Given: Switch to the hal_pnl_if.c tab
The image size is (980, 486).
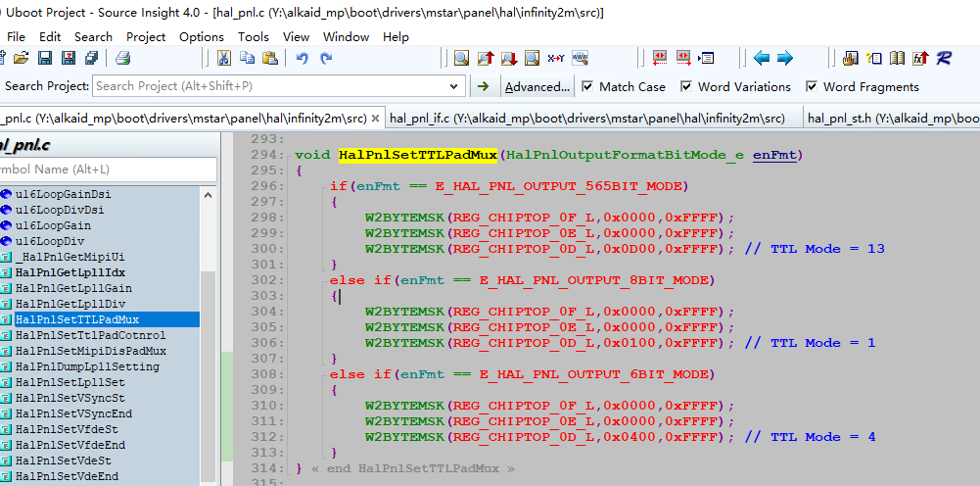Looking at the screenshot, I should (x=586, y=119).
